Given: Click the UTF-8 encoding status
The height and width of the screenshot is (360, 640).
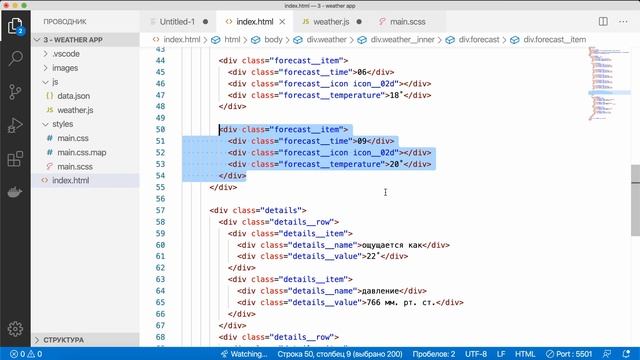Looking at the screenshot, I should (476, 354).
